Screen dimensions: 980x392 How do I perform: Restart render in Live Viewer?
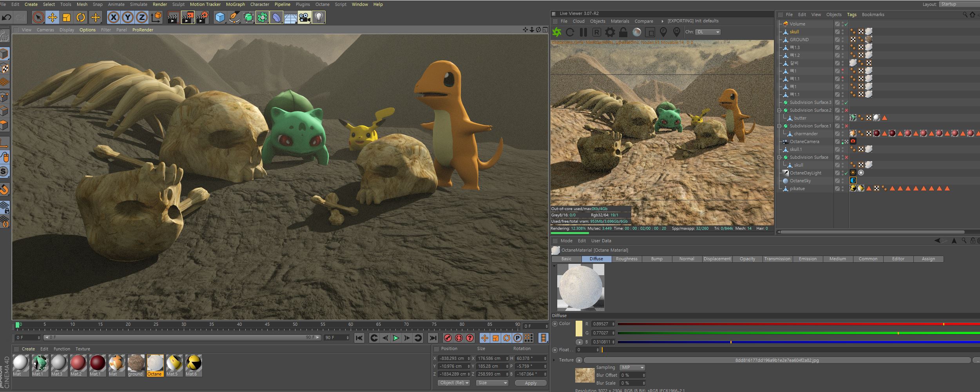click(570, 32)
